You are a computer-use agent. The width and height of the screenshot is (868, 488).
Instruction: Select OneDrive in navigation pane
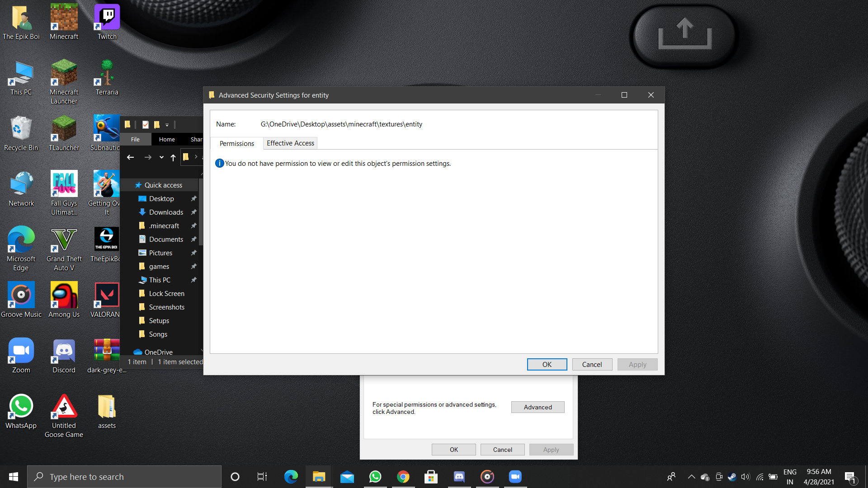pyautogui.click(x=158, y=352)
